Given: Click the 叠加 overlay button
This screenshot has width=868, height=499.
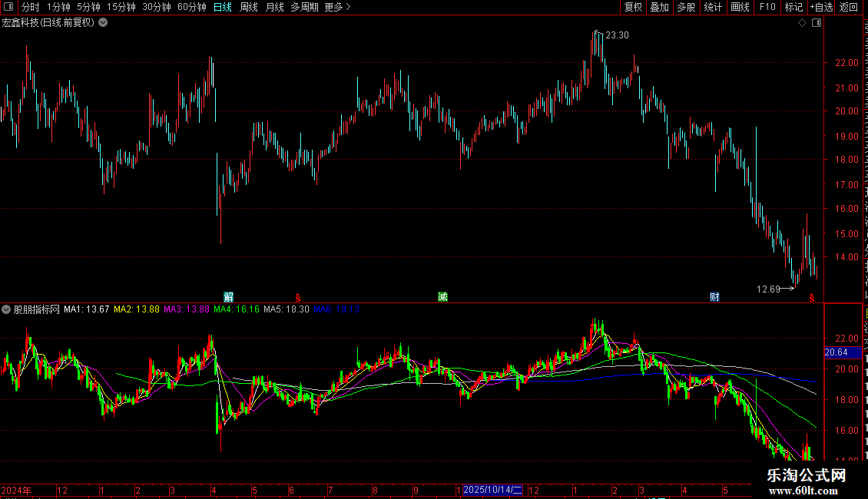Looking at the screenshot, I should pyautogui.click(x=660, y=7).
